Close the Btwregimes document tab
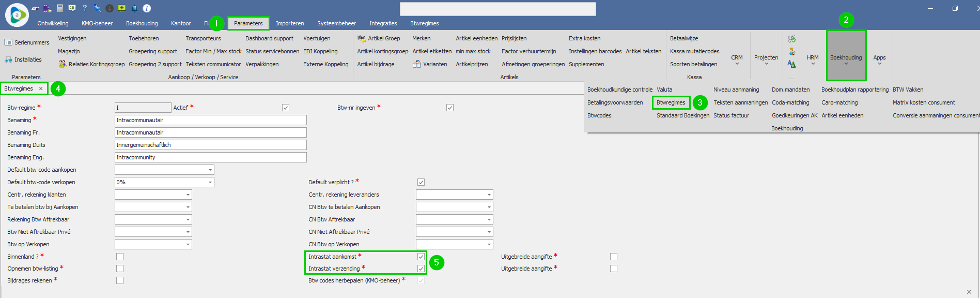The image size is (980, 298). click(x=41, y=88)
